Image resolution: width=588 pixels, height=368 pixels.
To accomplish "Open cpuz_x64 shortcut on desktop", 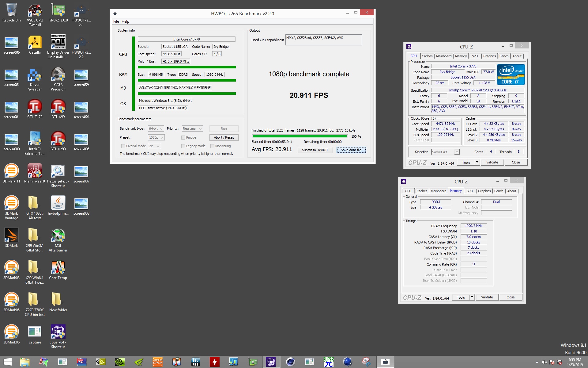I will [x=58, y=336].
